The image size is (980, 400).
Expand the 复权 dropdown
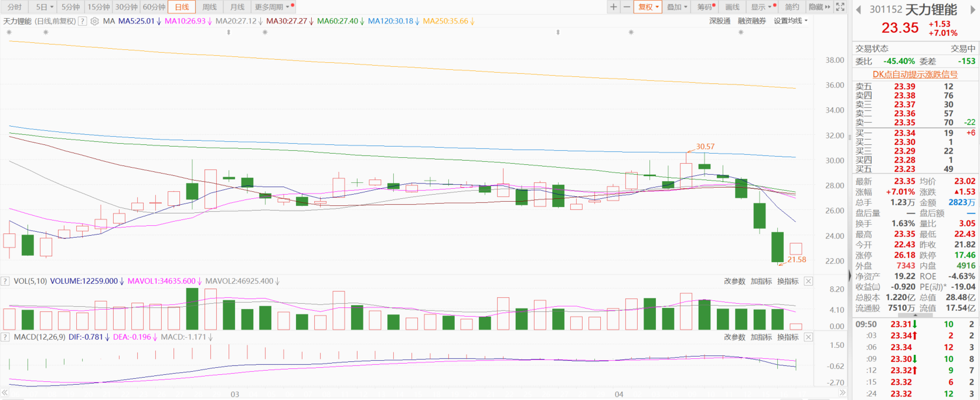click(x=648, y=7)
